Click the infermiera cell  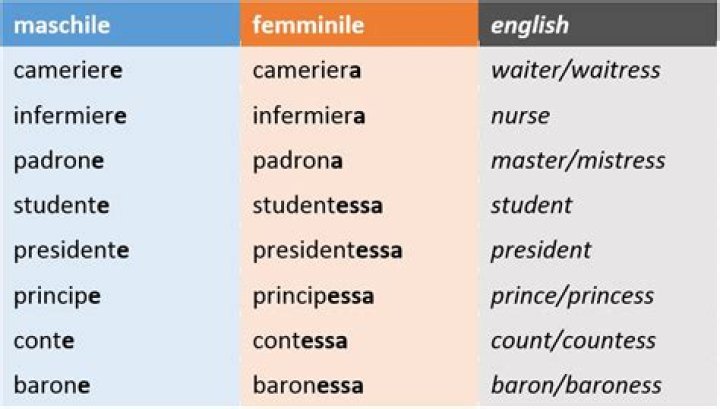pyautogui.click(x=309, y=116)
